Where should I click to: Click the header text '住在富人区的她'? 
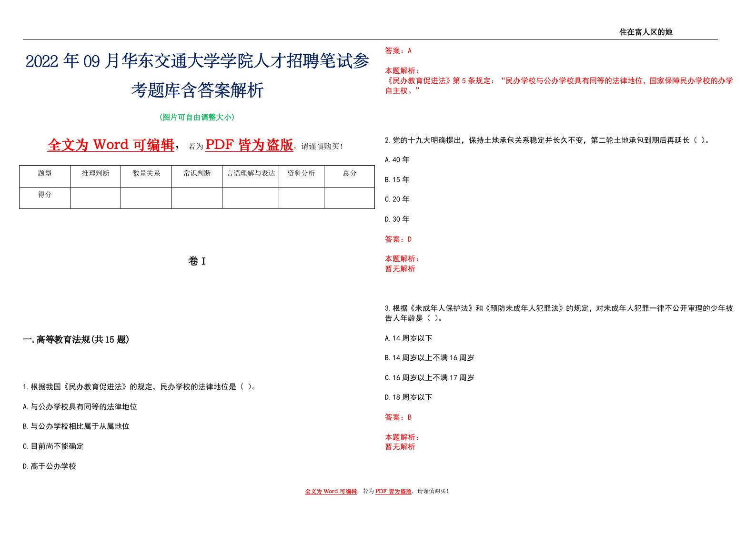coord(645,32)
